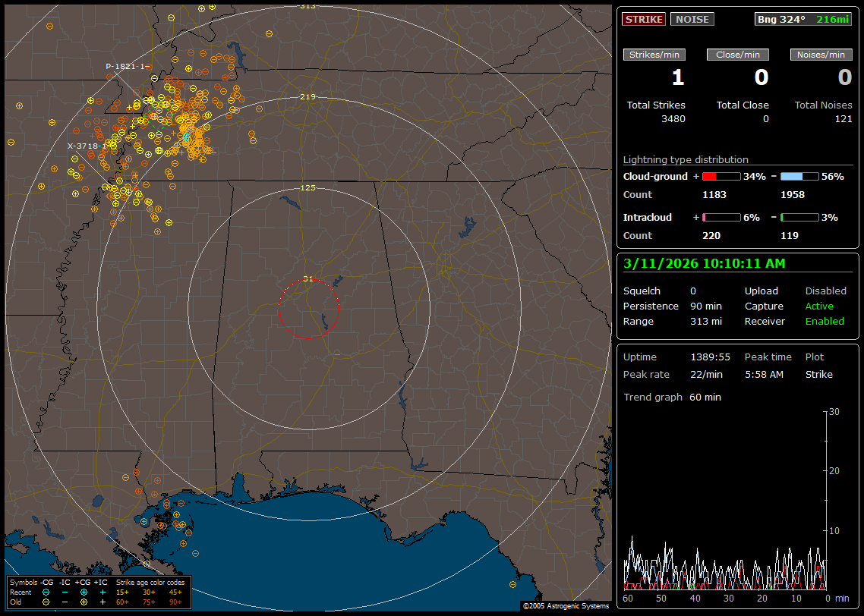Click the Close/min label button
The height and width of the screenshot is (616, 864).
click(738, 55)
